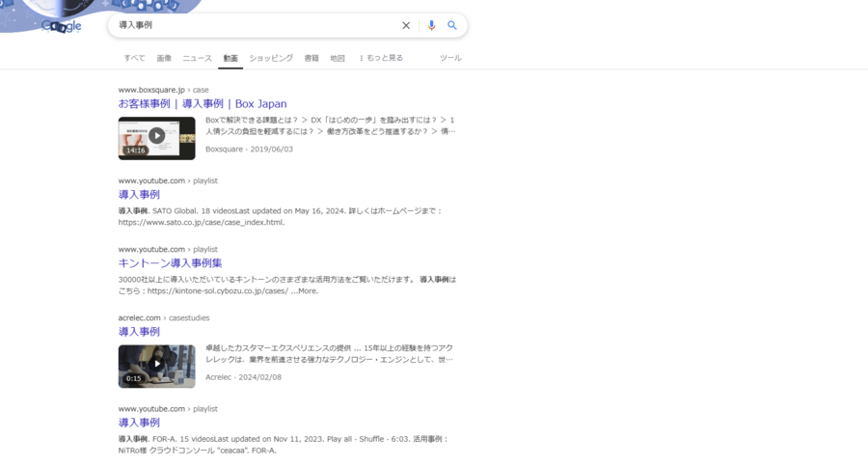Image resolution: width=868 pixels, height=466 pixels.
Task: Open お客様事例 | 導入事例 | Box Japan result
Action: click(x=203, y=103)
